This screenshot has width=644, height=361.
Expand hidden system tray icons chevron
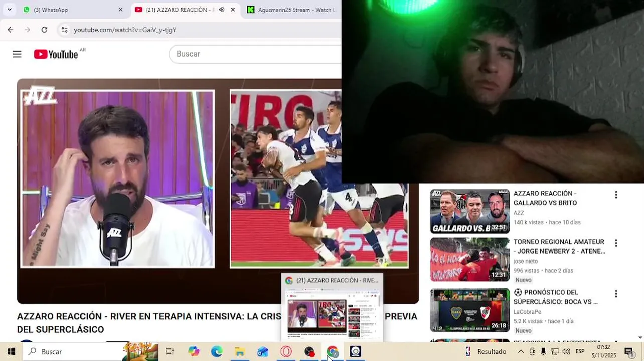coord(521,352)
